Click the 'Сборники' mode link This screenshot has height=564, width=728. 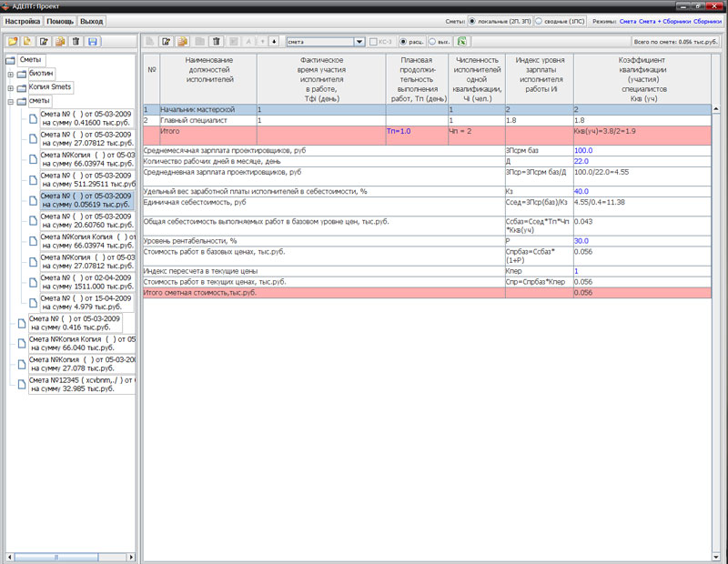click(x=708, y=20)
